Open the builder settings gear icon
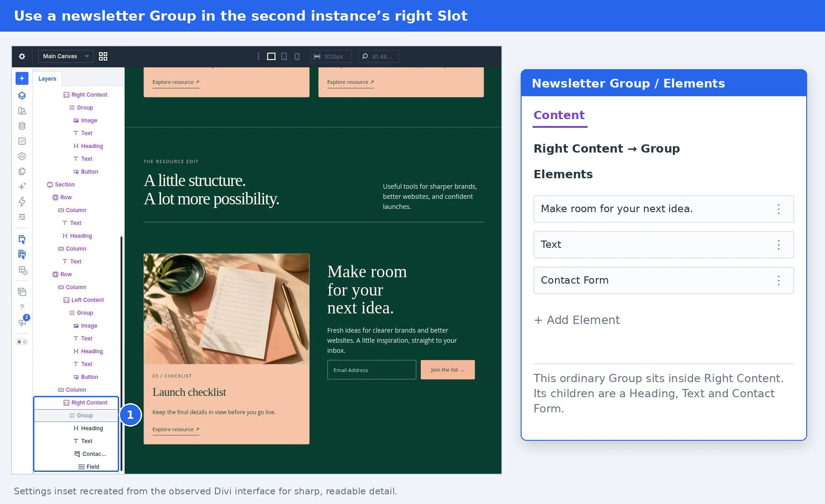This screenshot has width=825, height=504. click(x=22, y=56)
